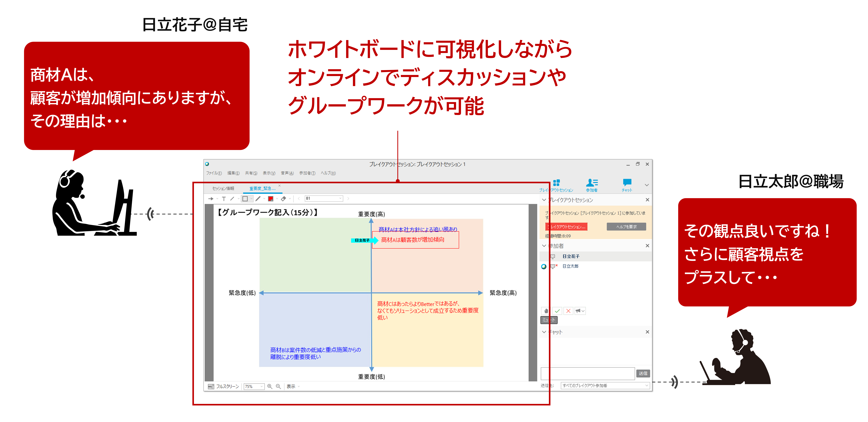Click the 送信 send button
This screenshot has height=422, width=868.
[643, 373]
